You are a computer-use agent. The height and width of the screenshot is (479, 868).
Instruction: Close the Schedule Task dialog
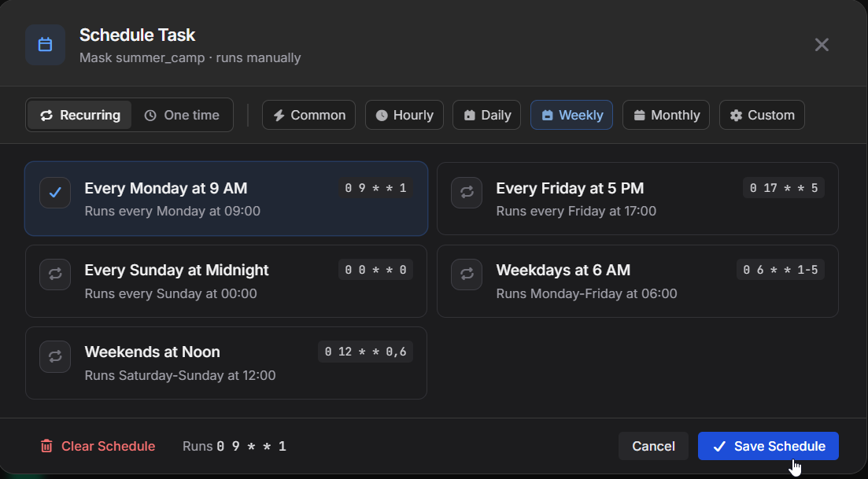[x=822, y=45]
